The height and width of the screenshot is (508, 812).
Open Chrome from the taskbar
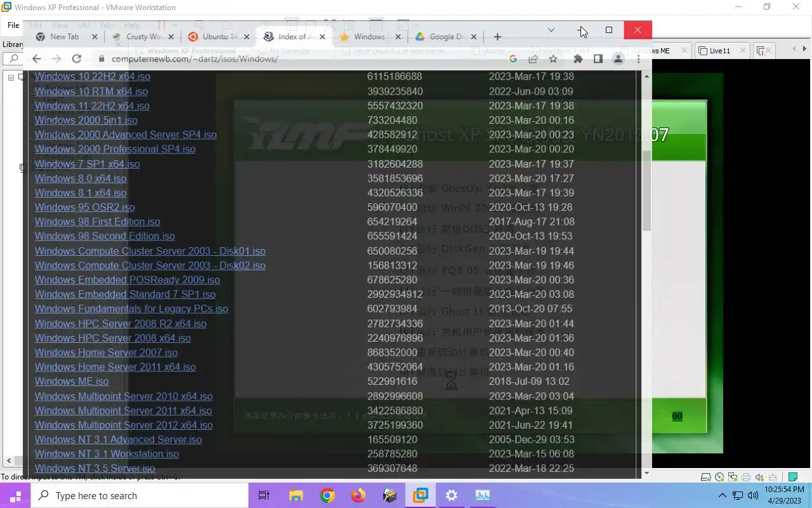click(x=327, y=496)
